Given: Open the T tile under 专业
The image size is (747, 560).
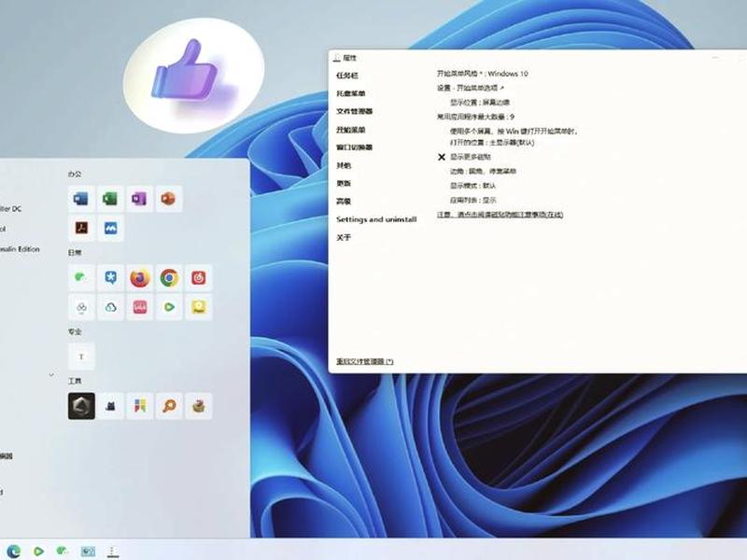Looking at the screenshot, I should tap(81, 357).
